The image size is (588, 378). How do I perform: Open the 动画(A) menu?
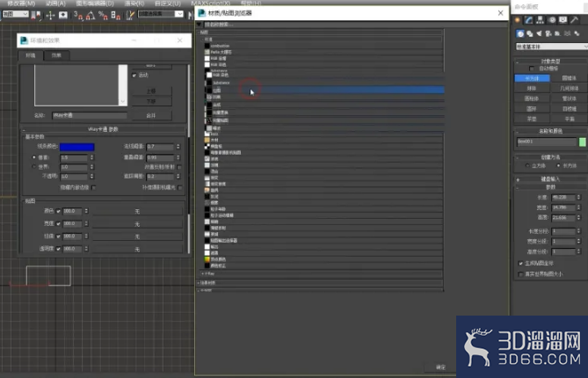[55, 4]
